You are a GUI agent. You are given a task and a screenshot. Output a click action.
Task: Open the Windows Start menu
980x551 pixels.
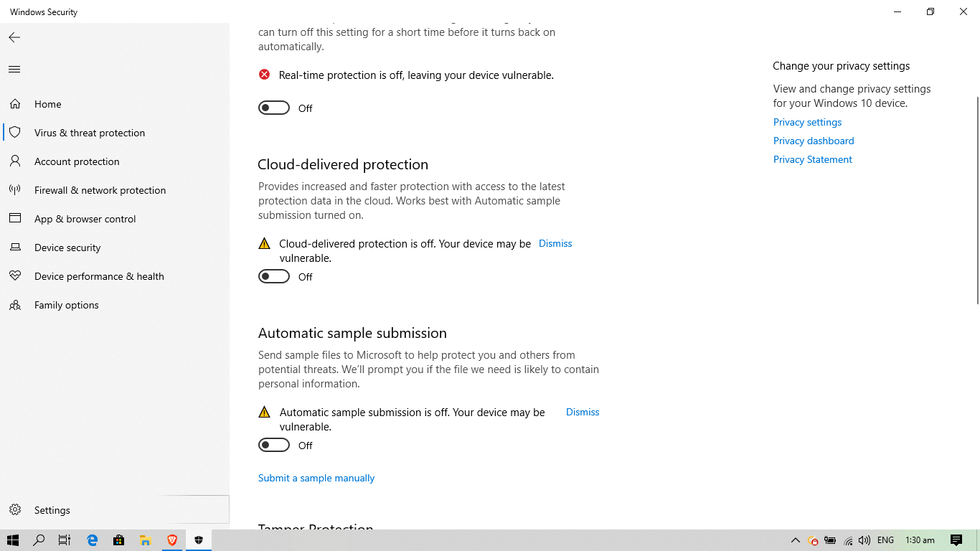coord(13,540)
